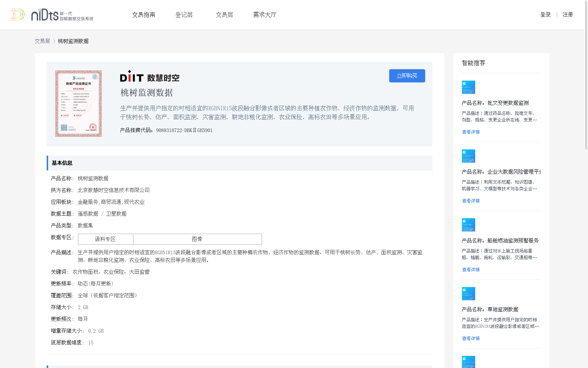Click icon above 船舶燃油监测预警服务
The image size is (588, 368).
click(x=469, y=225)
